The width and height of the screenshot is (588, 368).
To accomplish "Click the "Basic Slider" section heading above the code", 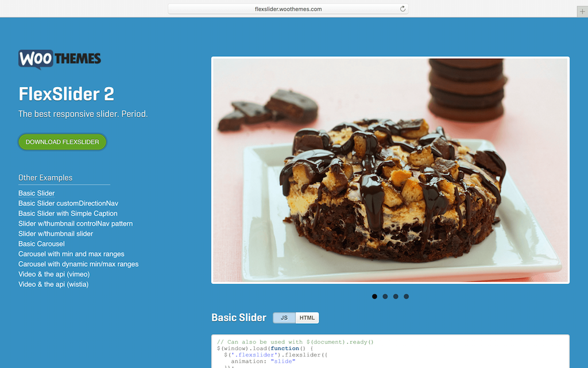I will (239, 317).
